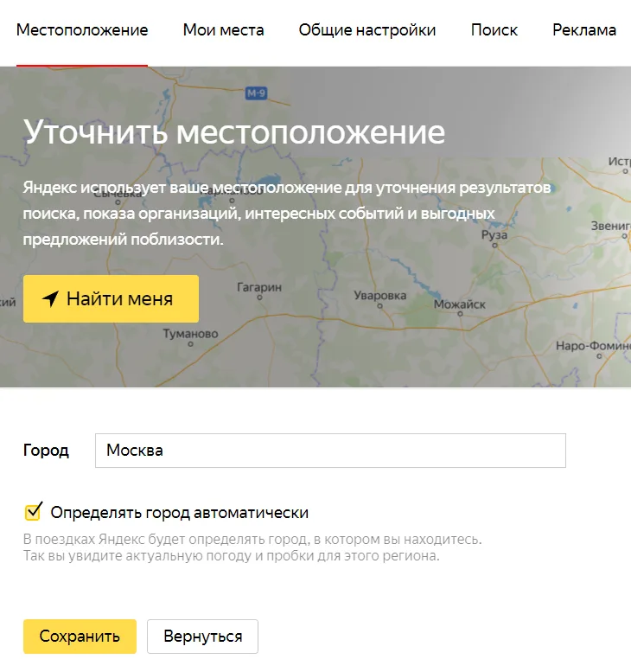Click the Можайск city label on the map
Image resolution: width=631 pixels, height=672 pixels.
point(460,304)
